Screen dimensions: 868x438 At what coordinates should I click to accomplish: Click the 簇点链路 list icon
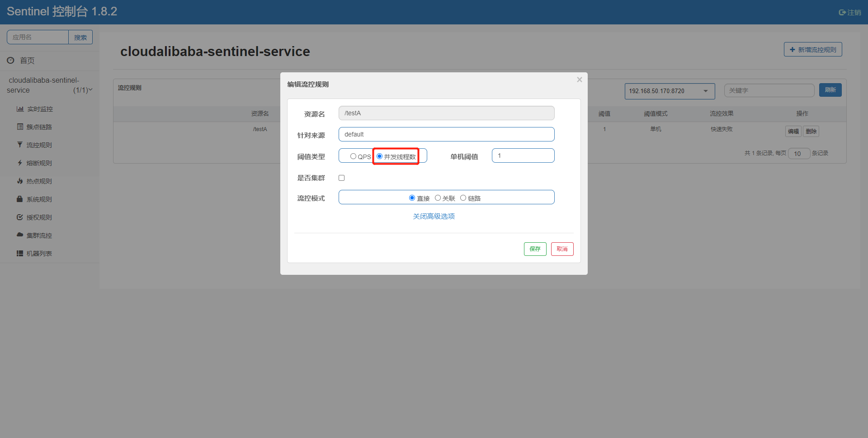coord(20,127)
